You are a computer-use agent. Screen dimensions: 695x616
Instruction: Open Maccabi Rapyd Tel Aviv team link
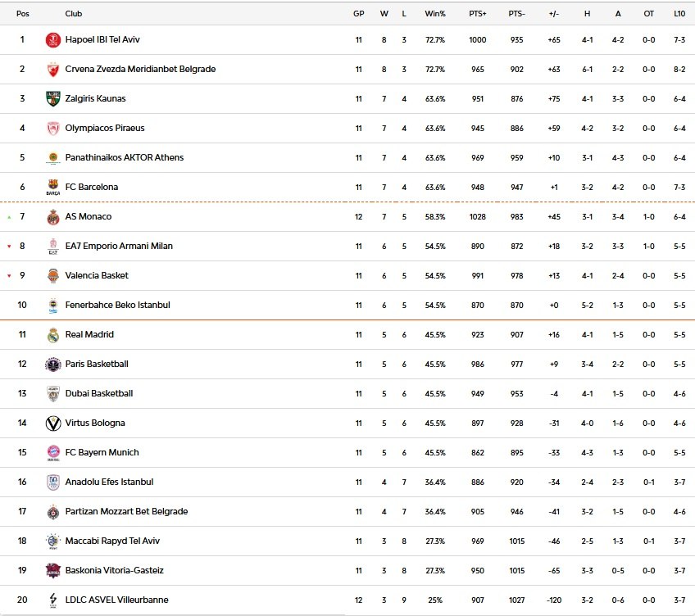113,541
